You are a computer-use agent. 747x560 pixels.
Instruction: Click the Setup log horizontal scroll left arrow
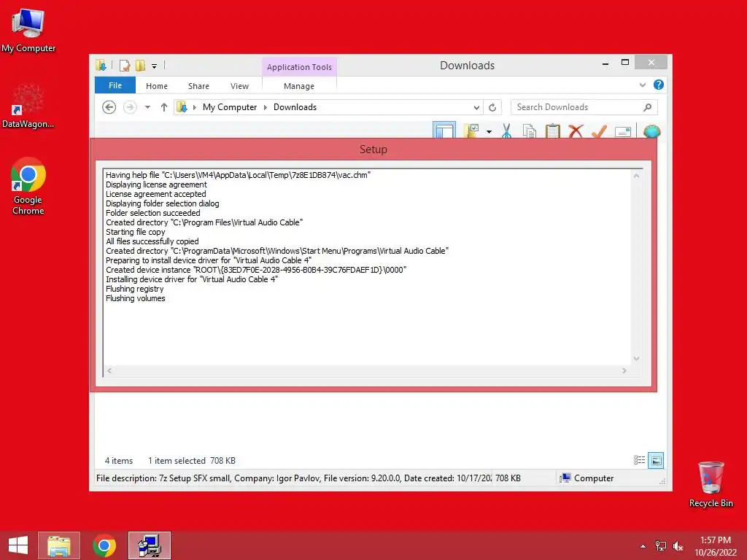(x=109, y=370)
